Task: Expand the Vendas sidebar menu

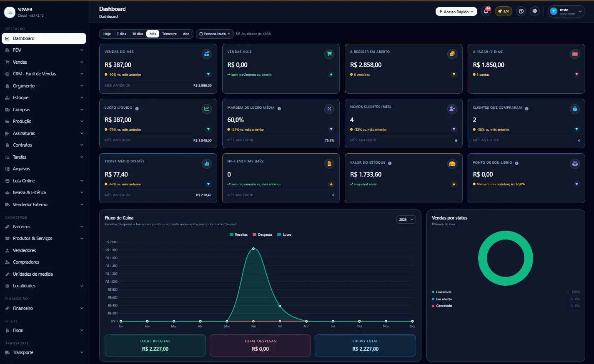Action: [x=44, y=62]
